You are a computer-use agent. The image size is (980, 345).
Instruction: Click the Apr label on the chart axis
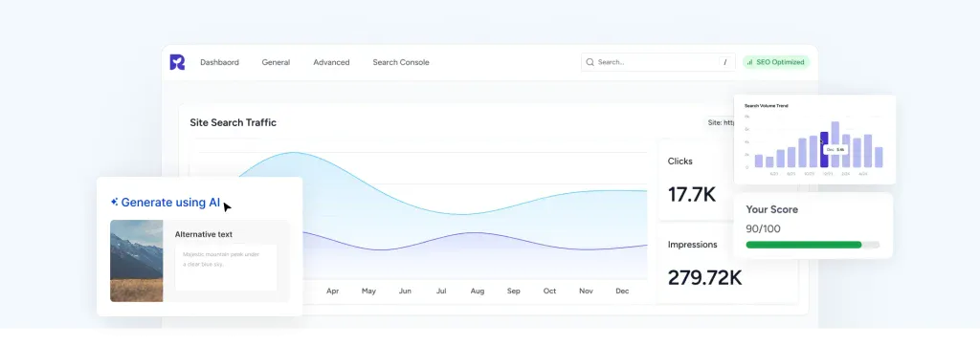332,291
